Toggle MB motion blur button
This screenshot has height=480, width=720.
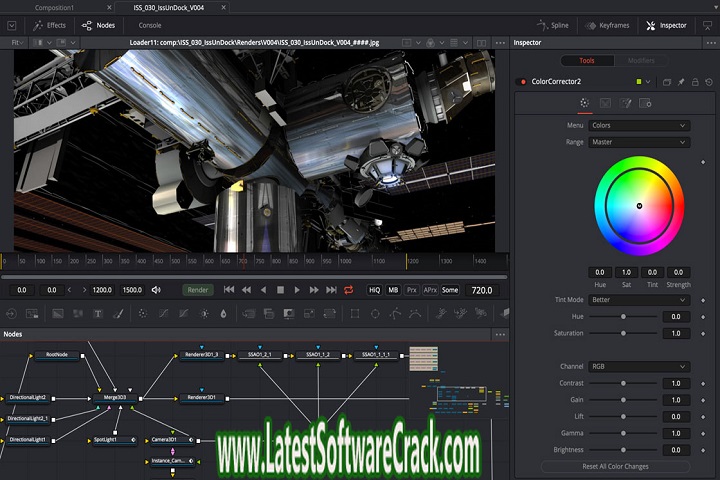click(x=393, y=290)
